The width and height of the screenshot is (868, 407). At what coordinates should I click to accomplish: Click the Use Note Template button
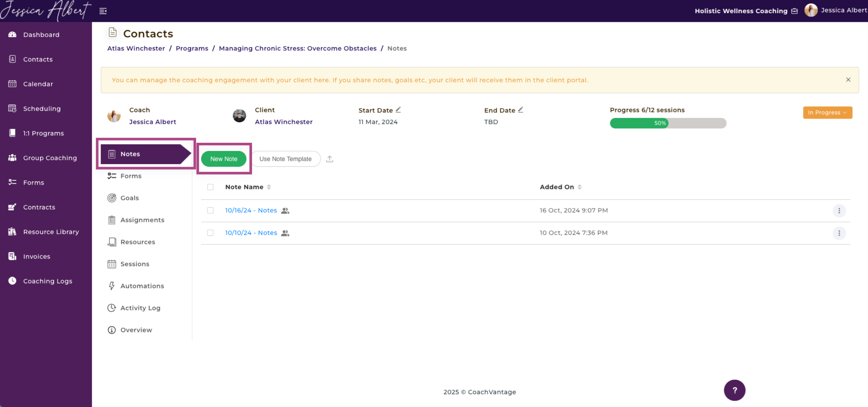pyautogui.click(x=285, y=159)
